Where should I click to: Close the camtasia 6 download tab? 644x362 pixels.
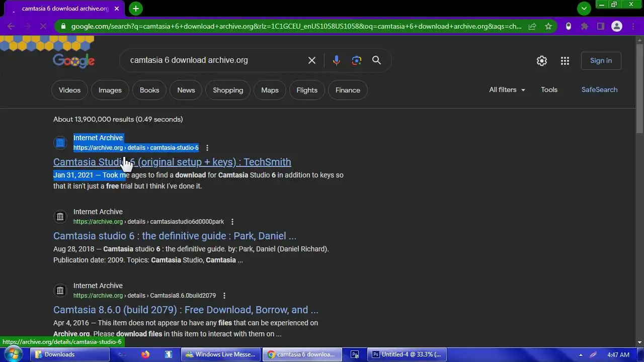tap(117, 9)
